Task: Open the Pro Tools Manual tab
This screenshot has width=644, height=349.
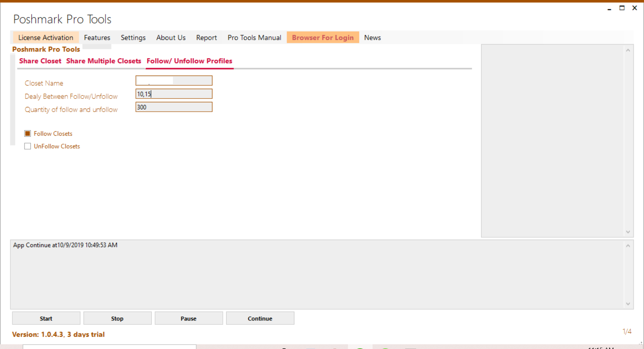Action: point(254,37)
